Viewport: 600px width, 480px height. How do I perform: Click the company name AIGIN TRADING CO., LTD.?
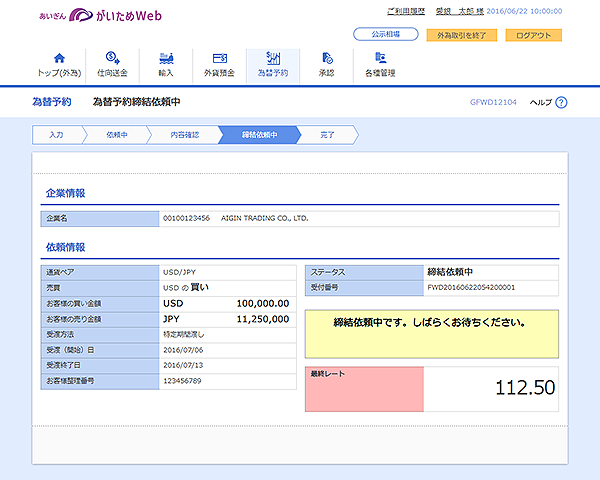click(264, 218)
